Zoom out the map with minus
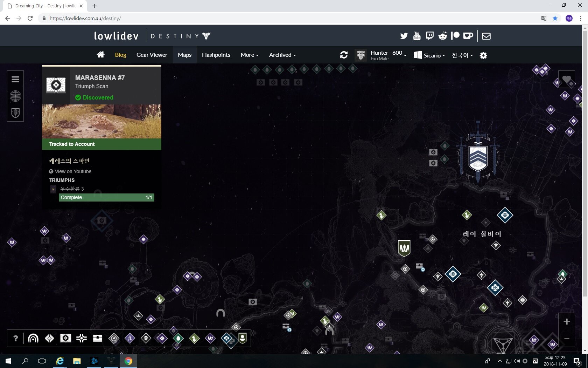Screen dimensions: 588x368 tap(567, 338)
